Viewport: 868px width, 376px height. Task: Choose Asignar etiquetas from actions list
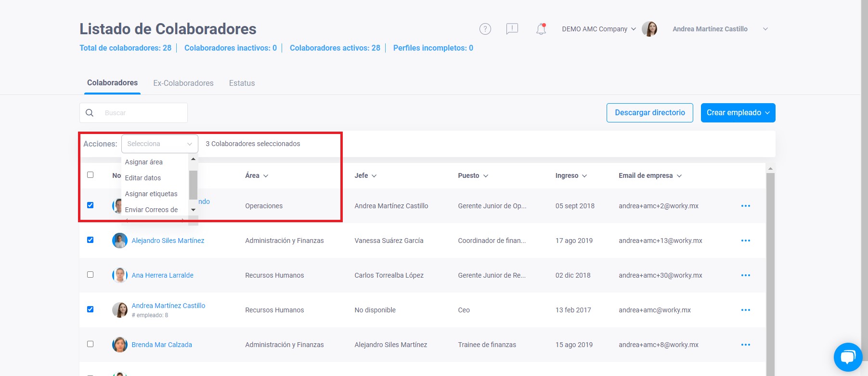click(x=151, y=194)
